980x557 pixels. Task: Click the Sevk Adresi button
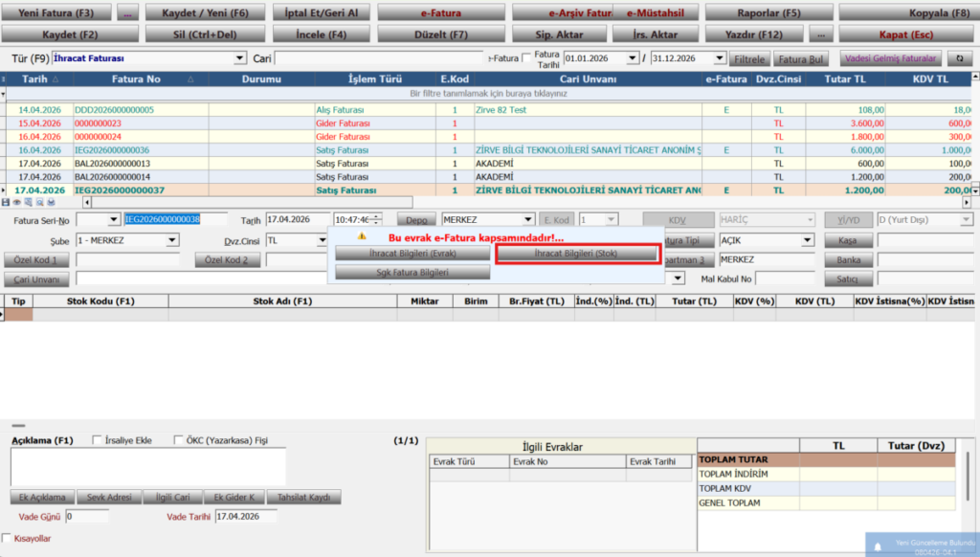[109, 497]
